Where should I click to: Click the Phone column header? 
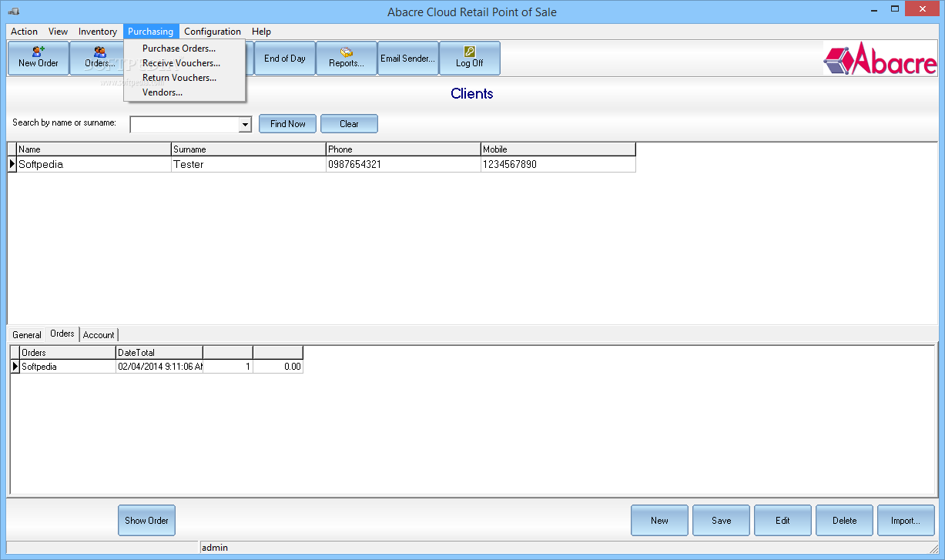click(404, 149)
